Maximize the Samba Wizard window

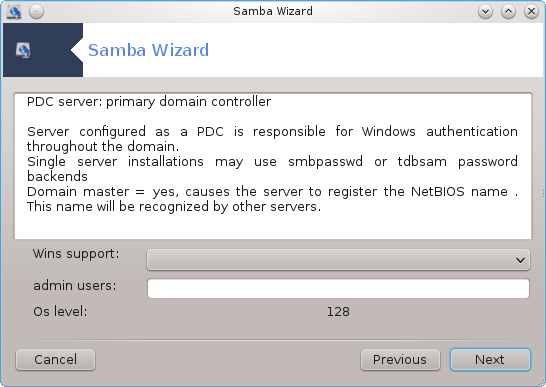point(508,11)
